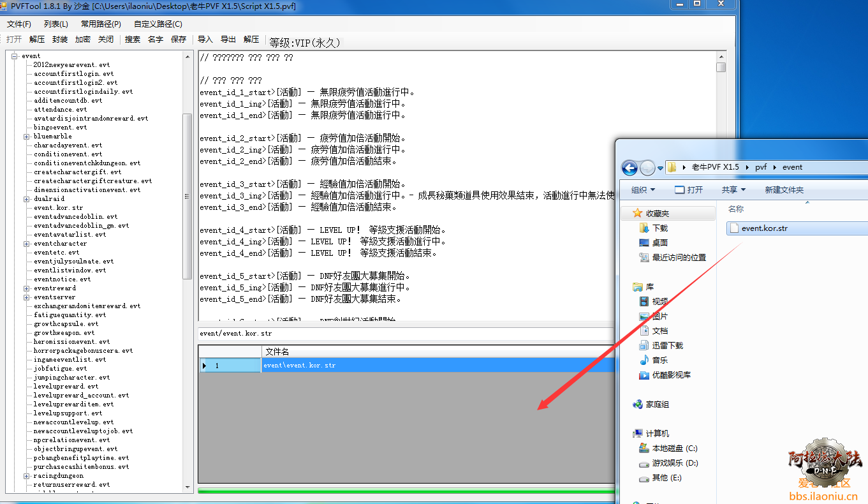
Task: Click the 保存 toolbar button
Action: click(179, 40)
